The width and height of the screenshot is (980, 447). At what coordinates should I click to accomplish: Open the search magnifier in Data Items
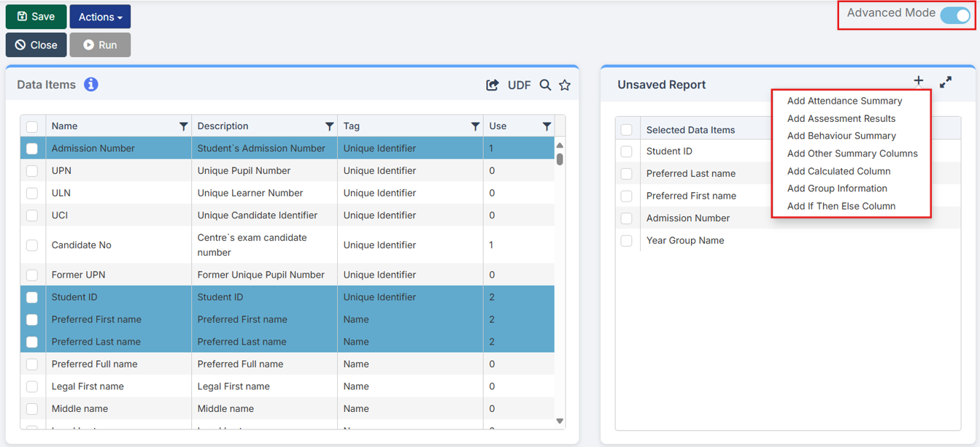click(545, 85)
